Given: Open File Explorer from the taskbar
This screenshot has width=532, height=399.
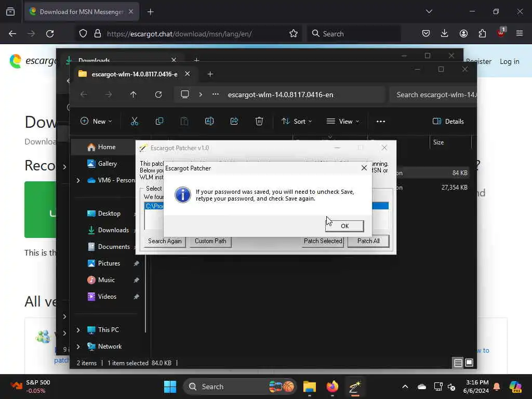Looking at the screenshot, I should 310,387.
